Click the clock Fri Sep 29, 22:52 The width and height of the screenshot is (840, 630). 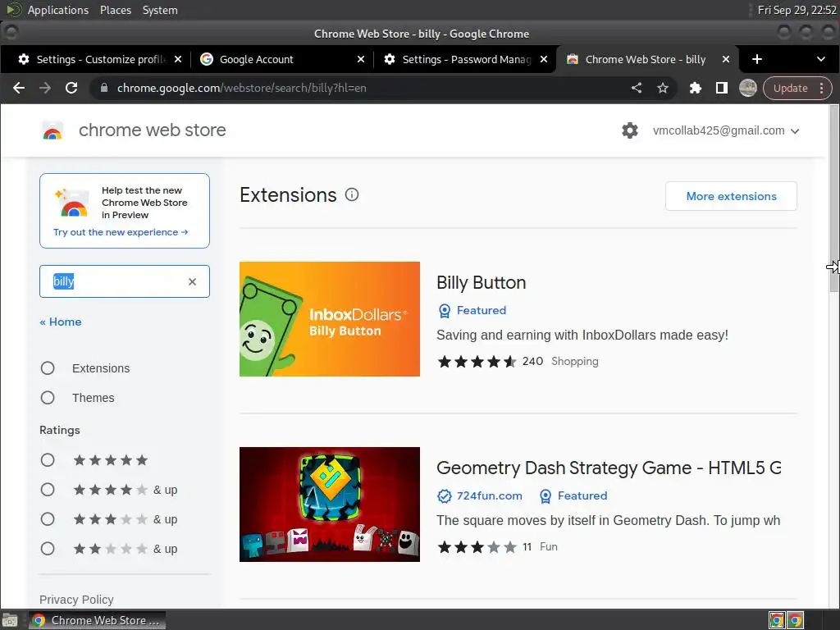[x=797, y=10]
